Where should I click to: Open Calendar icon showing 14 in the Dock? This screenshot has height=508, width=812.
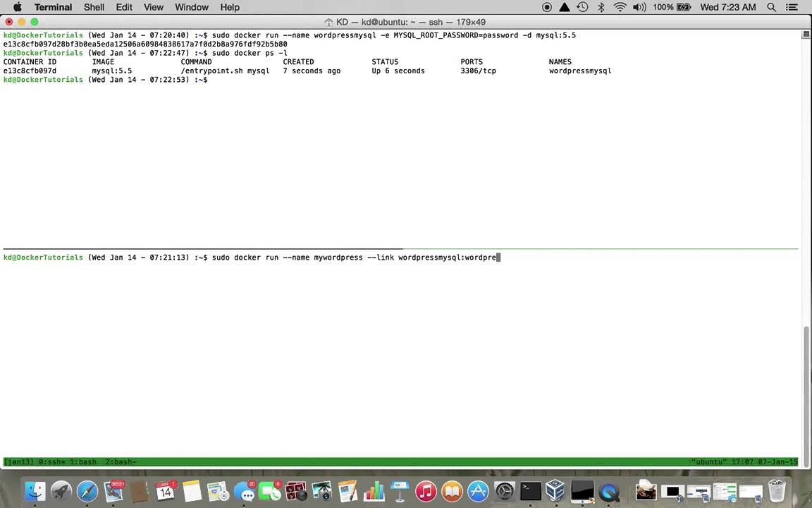click(165, 491)
